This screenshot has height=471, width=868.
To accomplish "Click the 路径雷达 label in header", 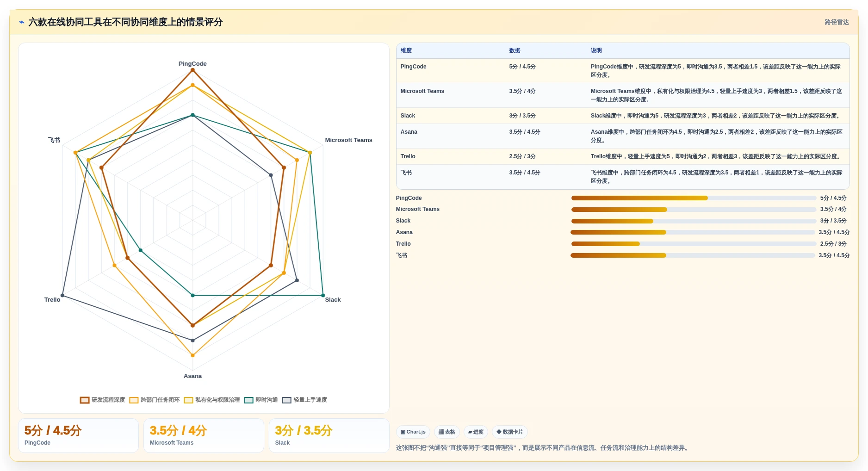I will point(837,22).
